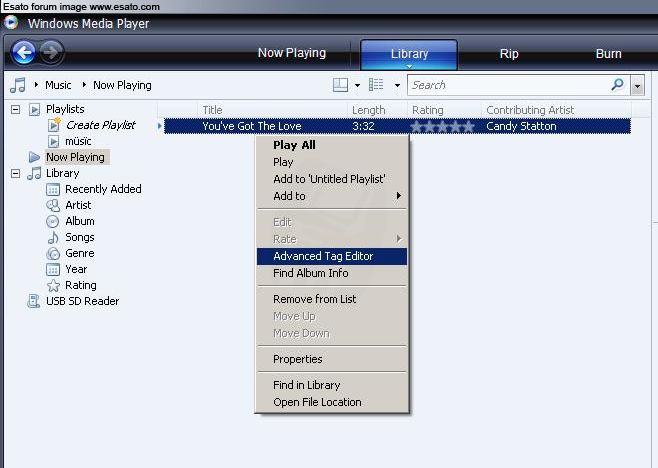
Task: Select Find Album Info menu item
Action: tap(332, 273)
